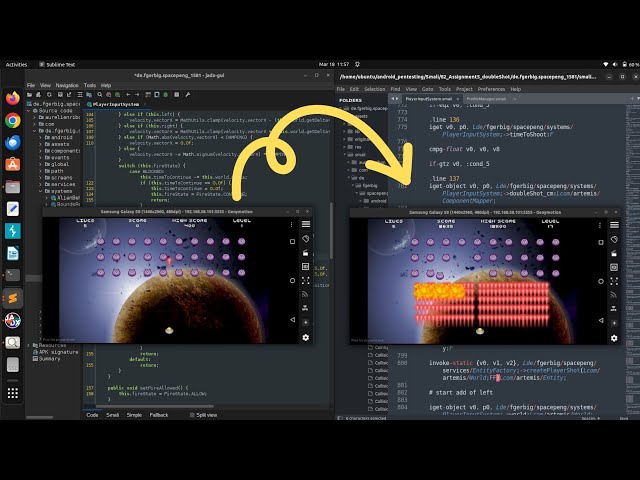Screen dimensions: 640x480
Task: Switch to ProfileManager.smali tab in Sublime
Action: (486, 99)
